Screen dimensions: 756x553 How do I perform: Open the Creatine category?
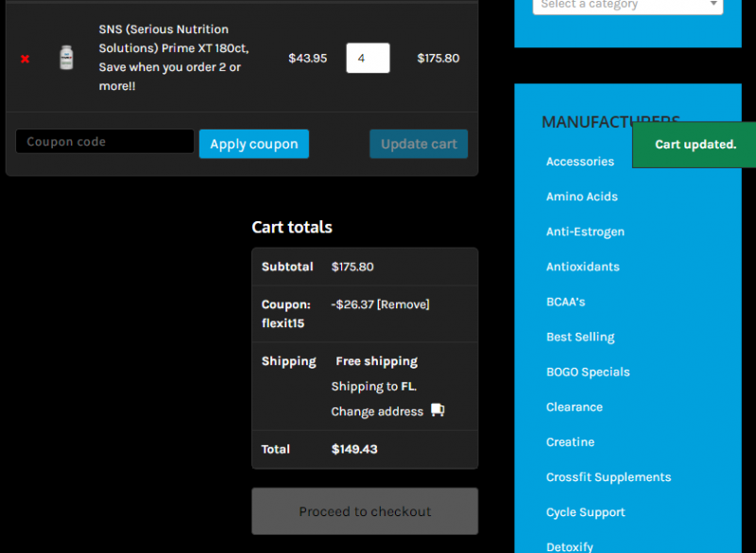click(571, 442)
